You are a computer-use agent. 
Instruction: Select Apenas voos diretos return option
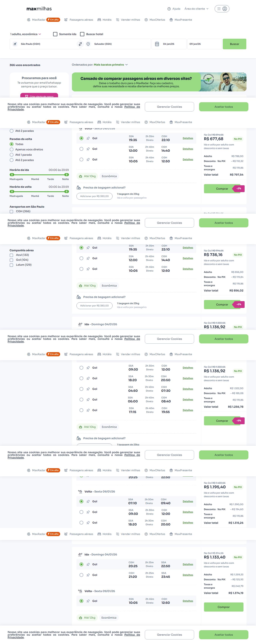point(12,149)
